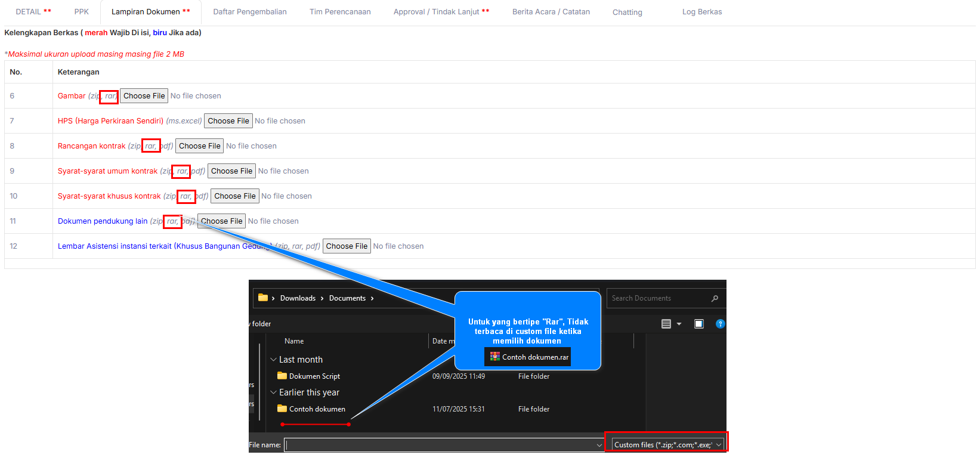
Task: Click the Contoh dokumen folder icon
Action: [x=282, y=409]
